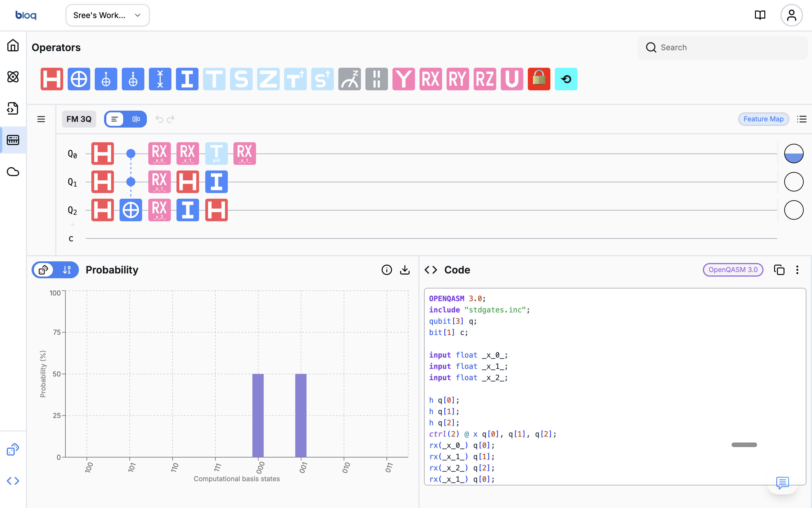Viewport: 812px width, 508px height.
Task: Select the S gate operator in palette
Action: pyautogui.click(x=241, y=79)
